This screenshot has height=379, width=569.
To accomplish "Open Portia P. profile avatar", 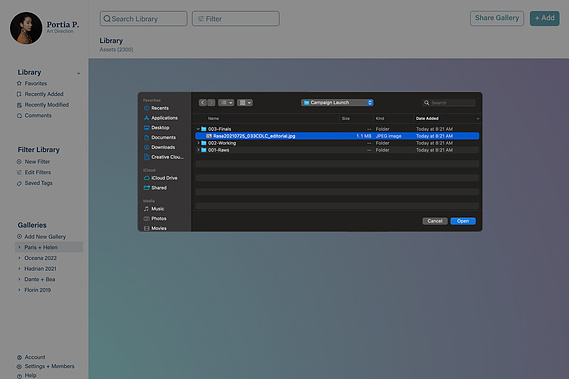I will (x=26, y=28).
